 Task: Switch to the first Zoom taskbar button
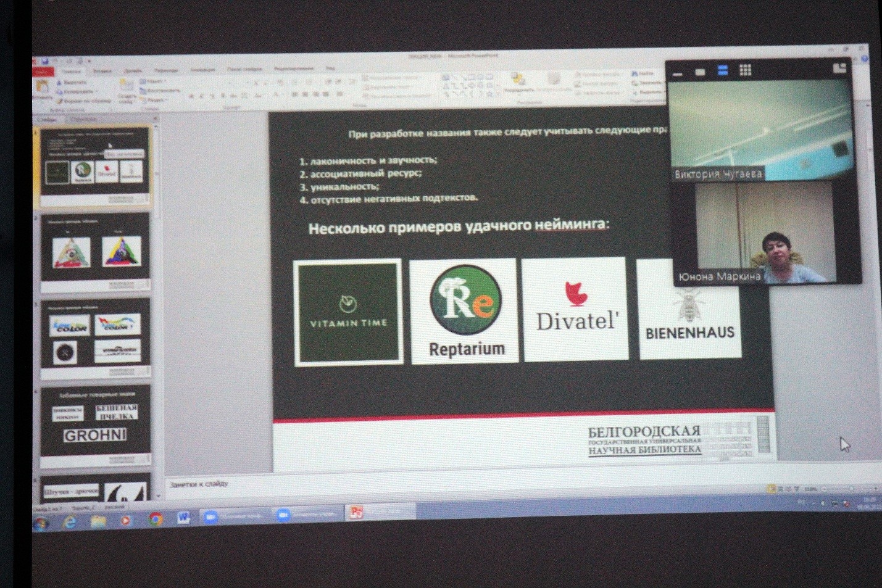(235, 516)
